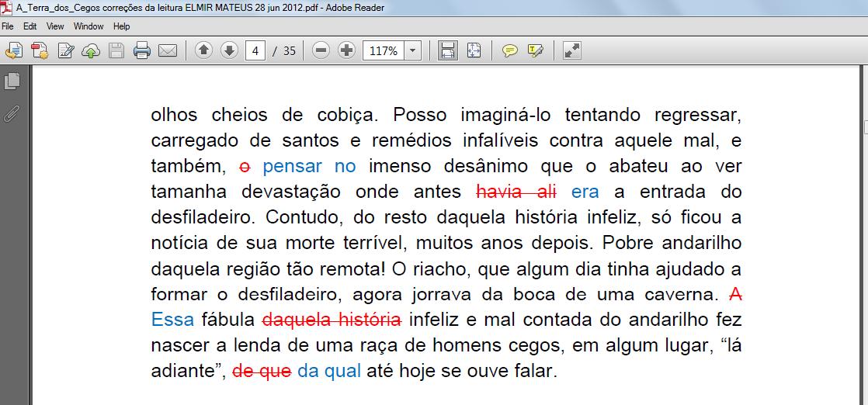Click the blue inserted text 'da qual'
This screenshot has height=405, width=868.
(x=329, y=371)
